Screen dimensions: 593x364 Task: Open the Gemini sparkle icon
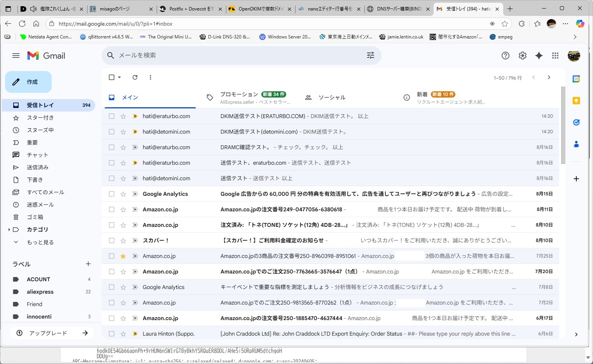click(539, 56)
